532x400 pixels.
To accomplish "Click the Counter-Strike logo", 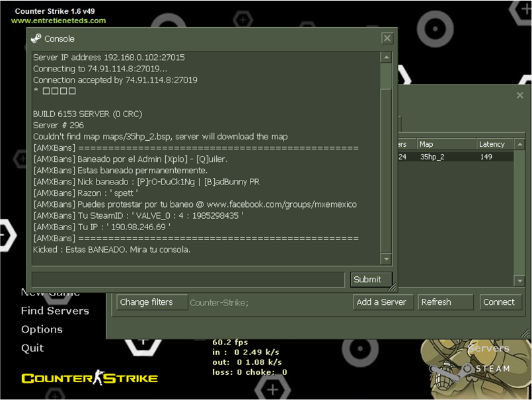I will (x=90, y=378).
